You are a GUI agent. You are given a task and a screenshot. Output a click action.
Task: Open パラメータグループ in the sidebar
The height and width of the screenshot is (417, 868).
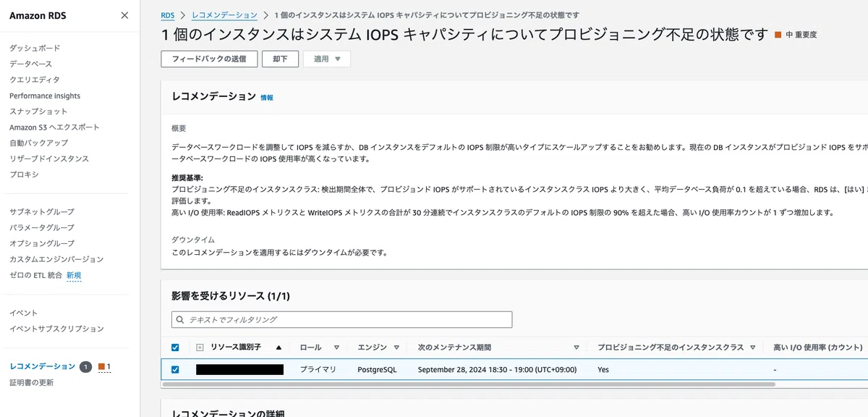click(42, 228)
